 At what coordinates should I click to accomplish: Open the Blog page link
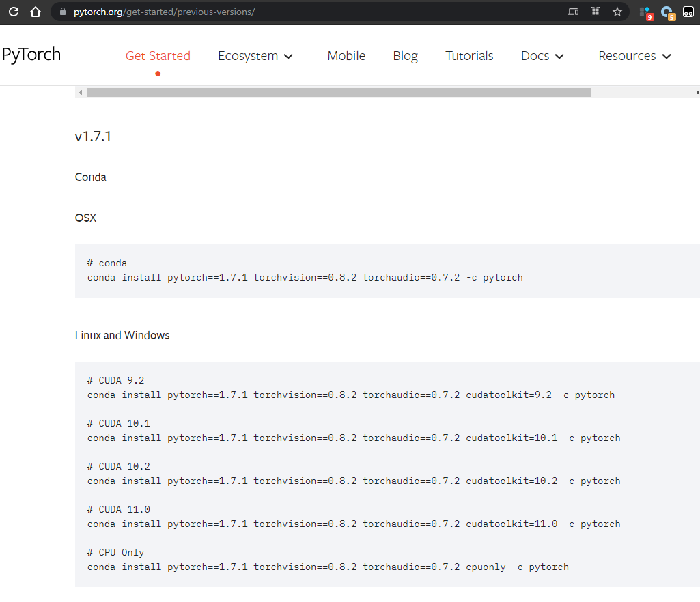coord(405,56)
